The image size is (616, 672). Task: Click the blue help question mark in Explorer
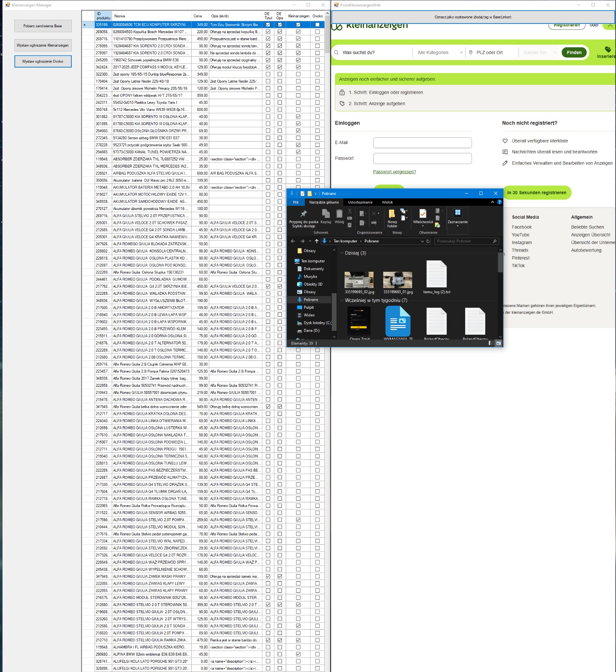point(500,202)
